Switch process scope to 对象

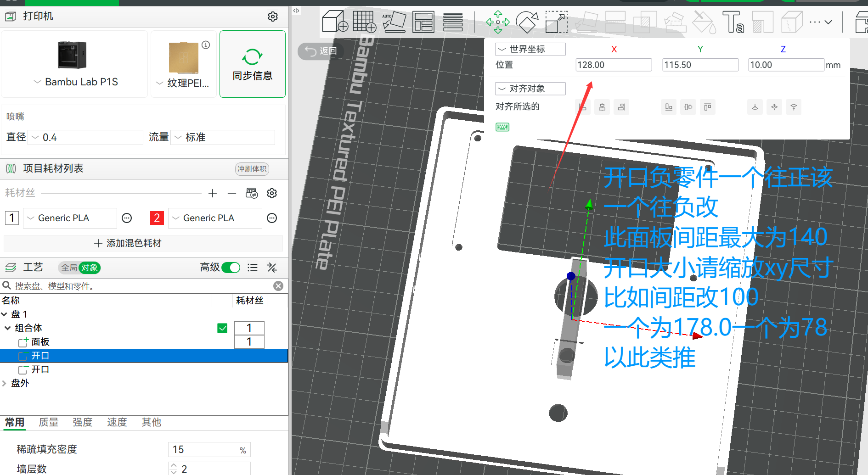coord(90,268)
